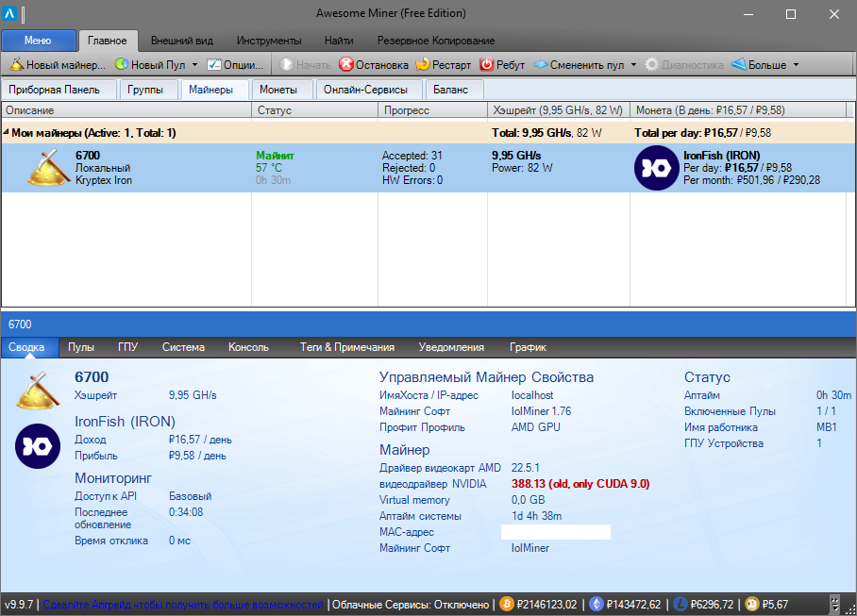Click the red Остановка stop icon

[346, 64]
